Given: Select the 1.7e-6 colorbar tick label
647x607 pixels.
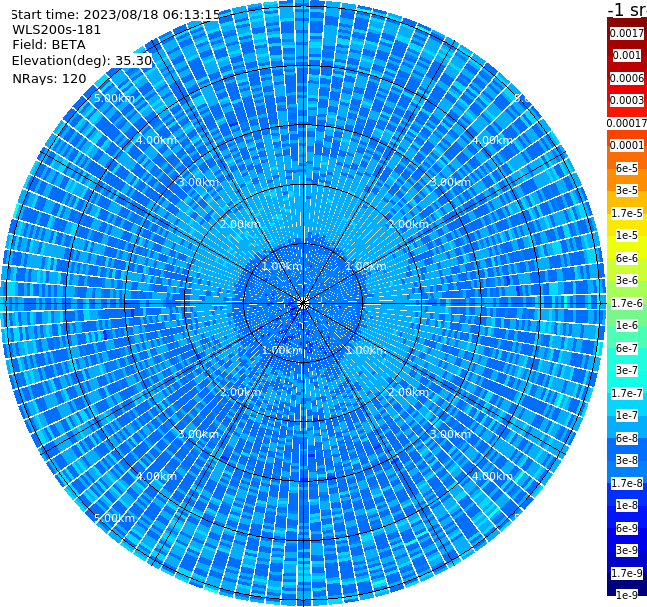Looking at the screenshot, I should pyautogui.click(x=627, y=303).
